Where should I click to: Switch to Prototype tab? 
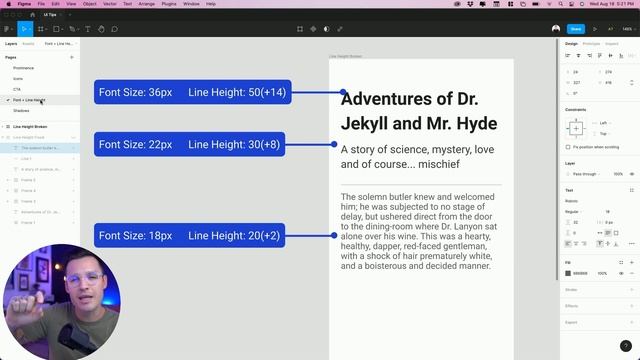click(591, 44)
